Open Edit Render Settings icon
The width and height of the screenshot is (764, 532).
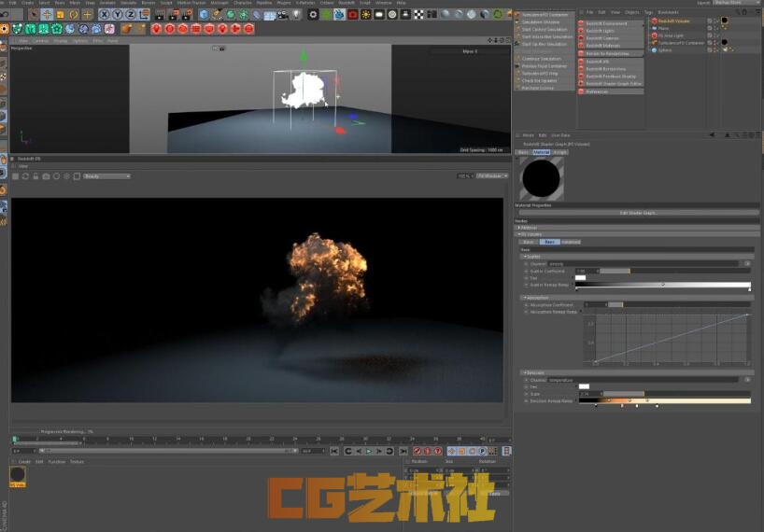[187, 15]
